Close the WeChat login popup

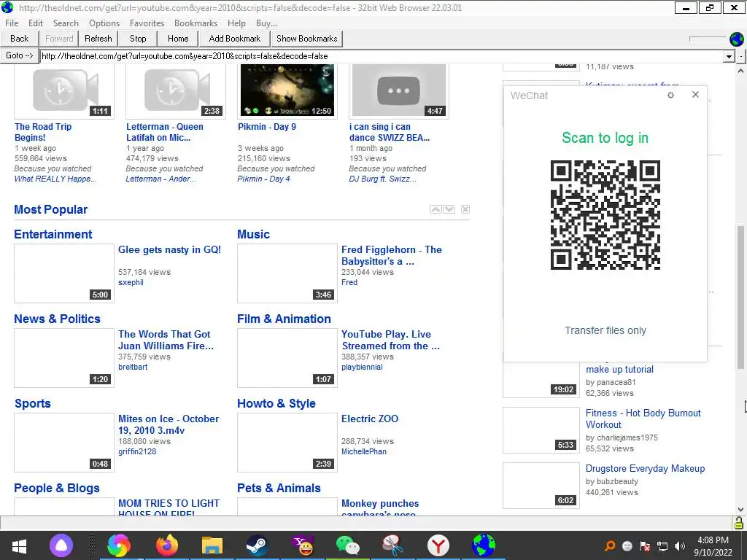[x=695, y=95]
